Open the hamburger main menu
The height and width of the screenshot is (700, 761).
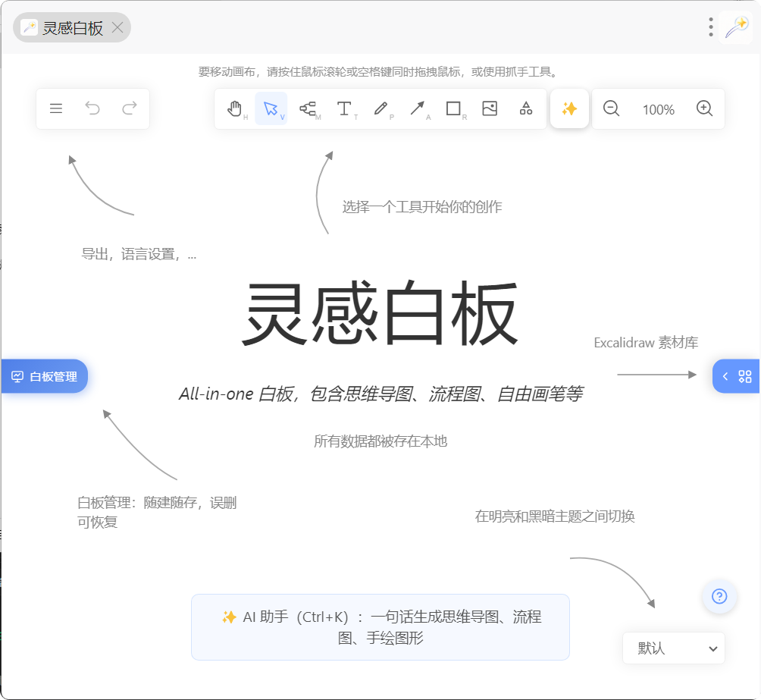click(x=56, y=108)
